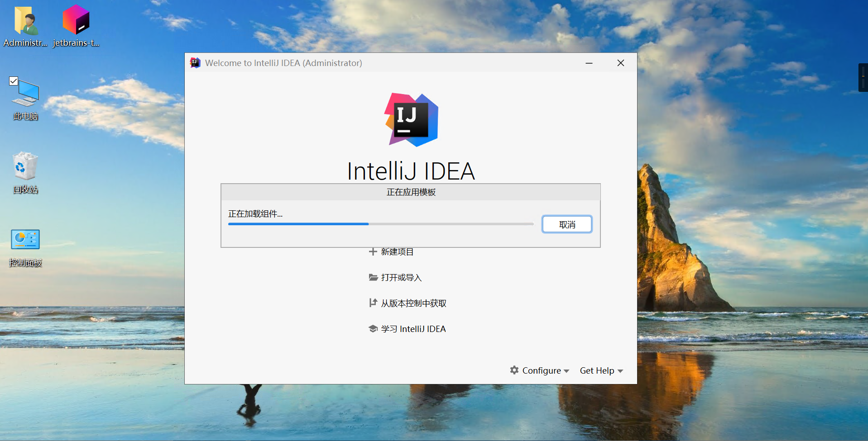This screenshot has width=868, height=441.
Task: Click the VCS branch icon beside 从版本控制中获取
Action: coord(373,303)
